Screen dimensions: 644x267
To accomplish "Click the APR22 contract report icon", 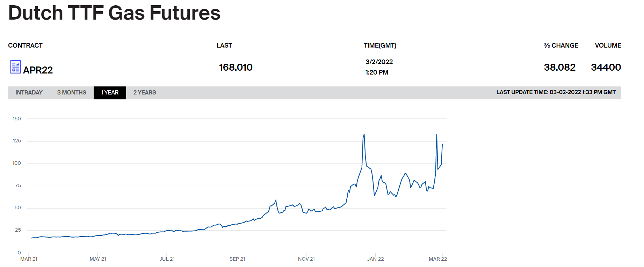I will point(15,67).
